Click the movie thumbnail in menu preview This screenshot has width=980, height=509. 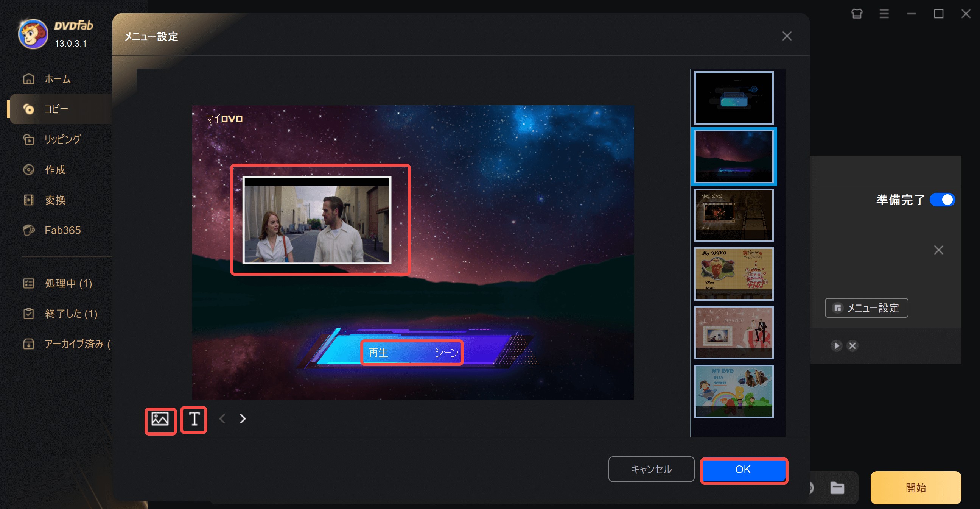pos(317,220)
